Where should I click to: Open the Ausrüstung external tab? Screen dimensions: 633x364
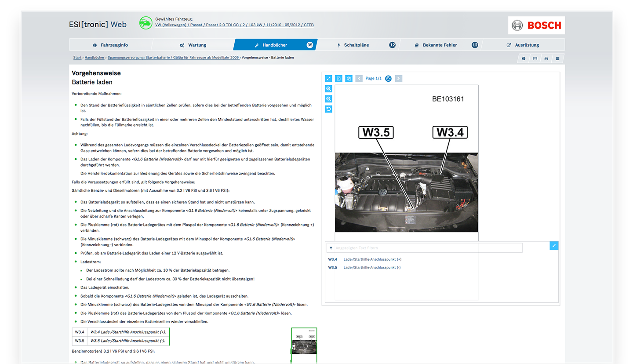(x=523, y=45)
